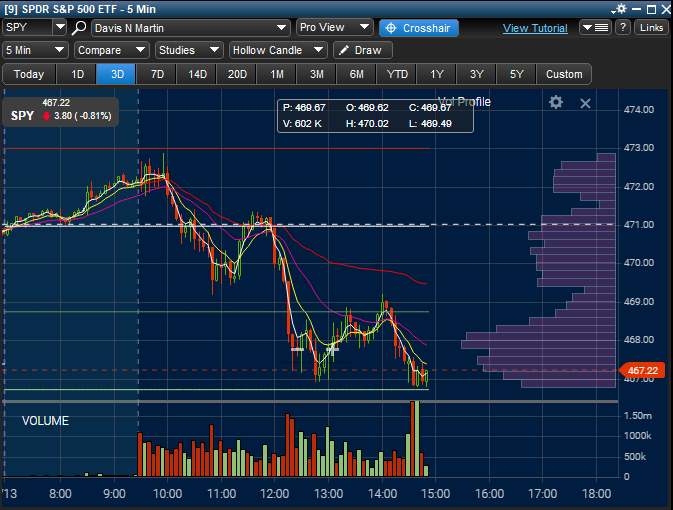The width and height of the screenshot is (673, 510).
Task: Open the View Tutorial link
Action: coord(535,28)
